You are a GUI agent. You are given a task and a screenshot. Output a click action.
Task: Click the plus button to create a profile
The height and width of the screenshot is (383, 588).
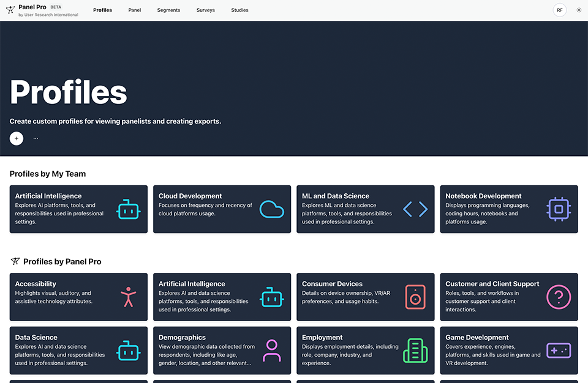click(16, 138)
